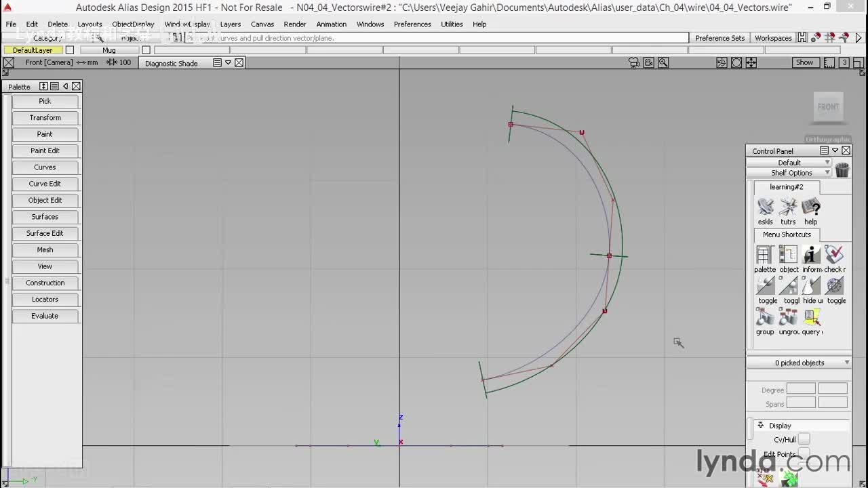The height and width of the screenshot is (488, 868).
Task: Click the Degree input field
Action: (x=801, y=389)
